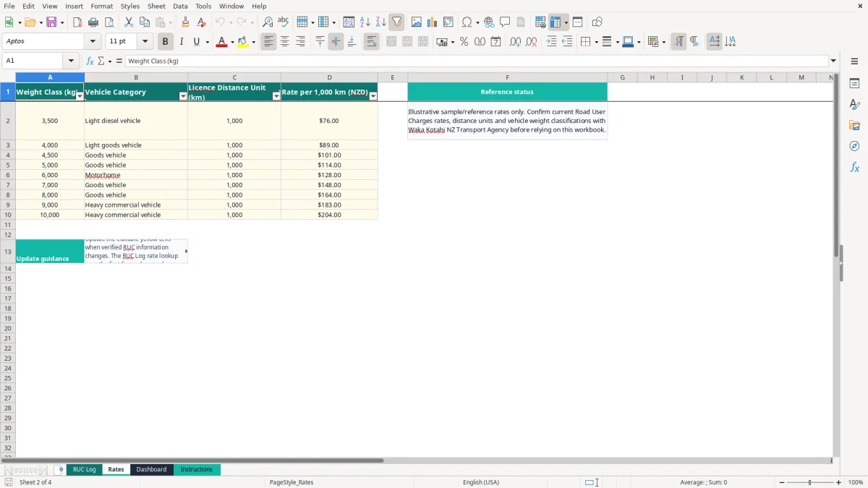The image size is (868, 488).
Task: Insert a comment
Action: pyautogui.click(x=505, y=22)
